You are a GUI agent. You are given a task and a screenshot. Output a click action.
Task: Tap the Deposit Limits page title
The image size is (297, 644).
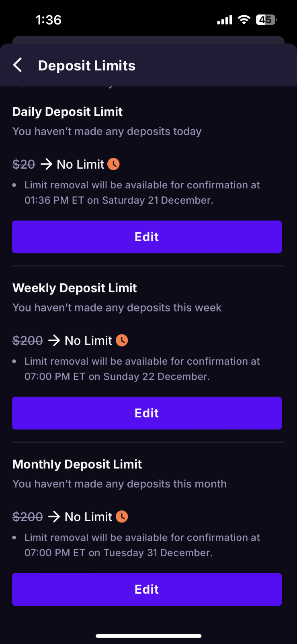[x=87, y=66]
